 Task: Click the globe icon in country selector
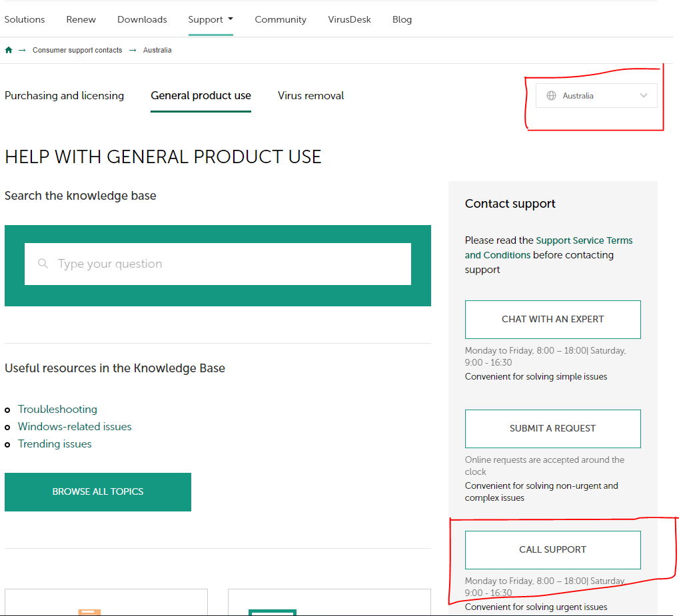[551, 96]
